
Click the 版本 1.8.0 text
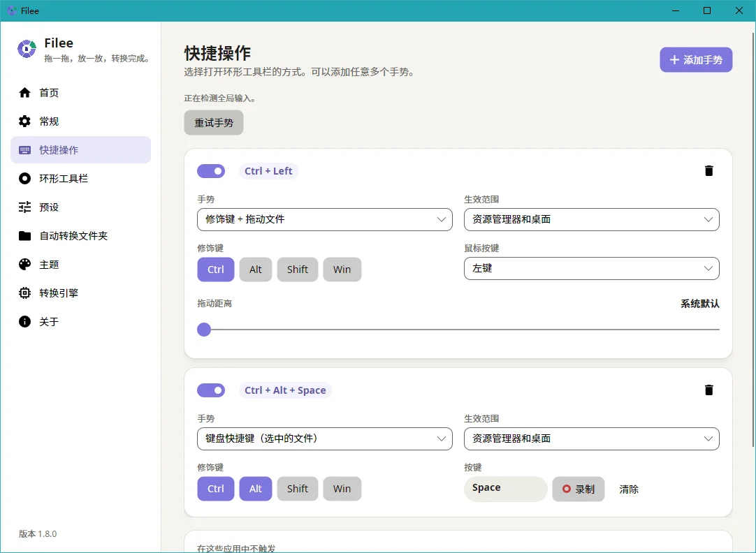(x=38, y=533)
